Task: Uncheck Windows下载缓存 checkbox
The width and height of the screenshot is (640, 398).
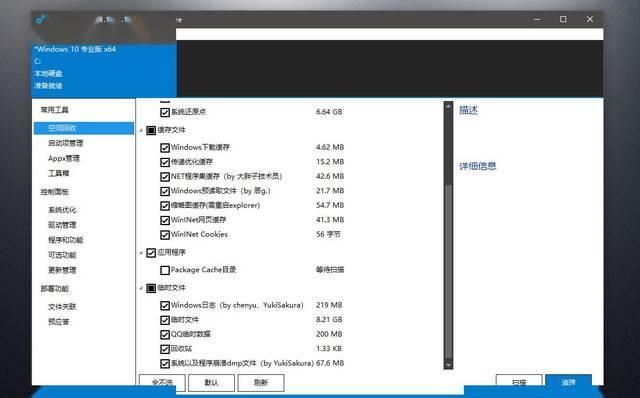Action: click(x=165, y=148)
